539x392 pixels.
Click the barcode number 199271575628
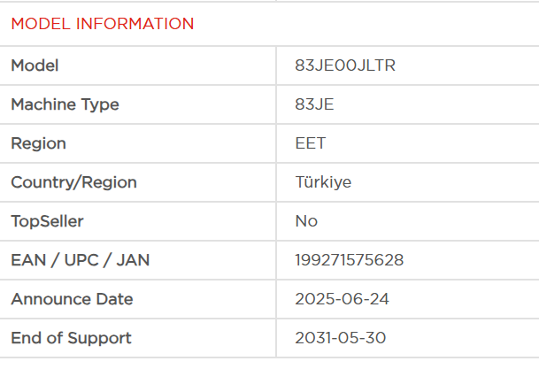tap(350, 260)
